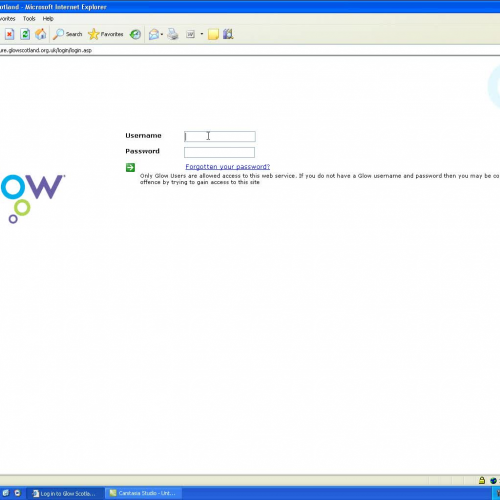Click the green arrow login button
This screenshot has width=500, height=500.
tap(130, 167)
